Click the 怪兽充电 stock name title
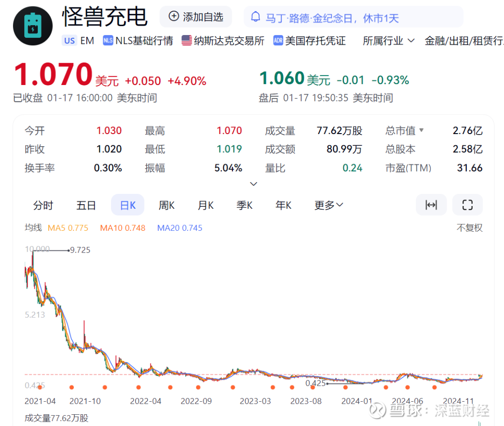Viewport: 504px width, 426px height. click(105, 17)
